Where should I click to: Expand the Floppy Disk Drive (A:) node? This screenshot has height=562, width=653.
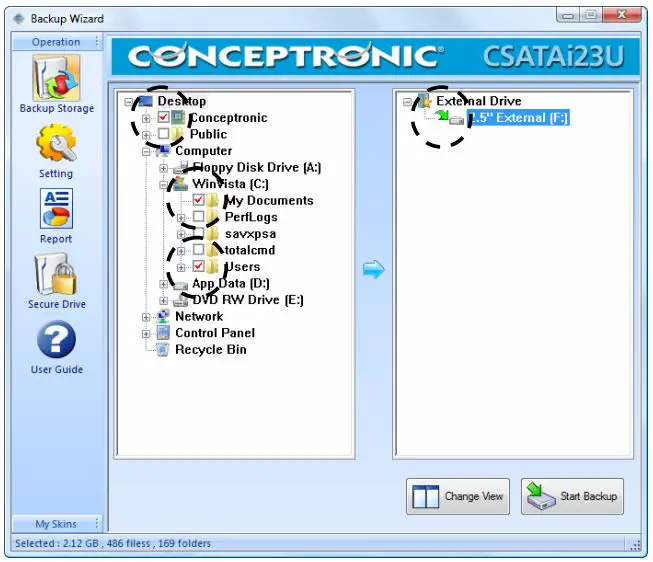click(164, 168)
